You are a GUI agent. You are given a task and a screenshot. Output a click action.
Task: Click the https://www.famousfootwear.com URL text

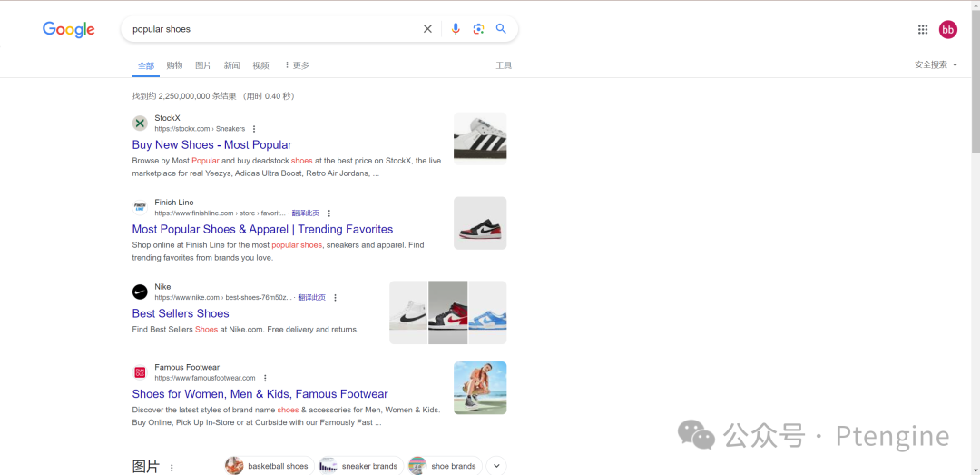point(205,378)
